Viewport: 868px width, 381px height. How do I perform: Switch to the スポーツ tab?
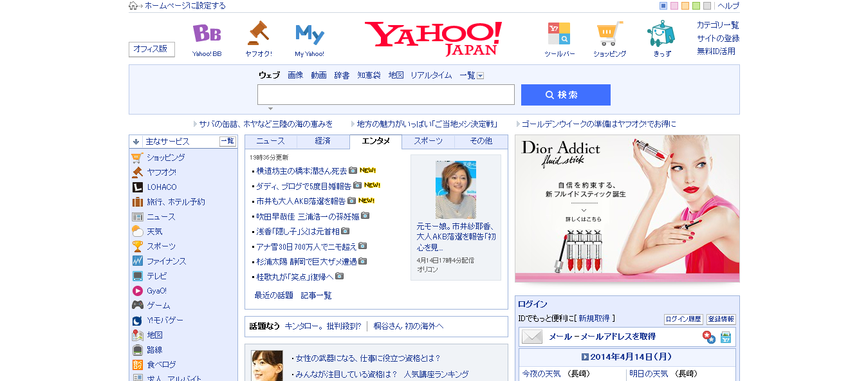(x=428, y=142)
